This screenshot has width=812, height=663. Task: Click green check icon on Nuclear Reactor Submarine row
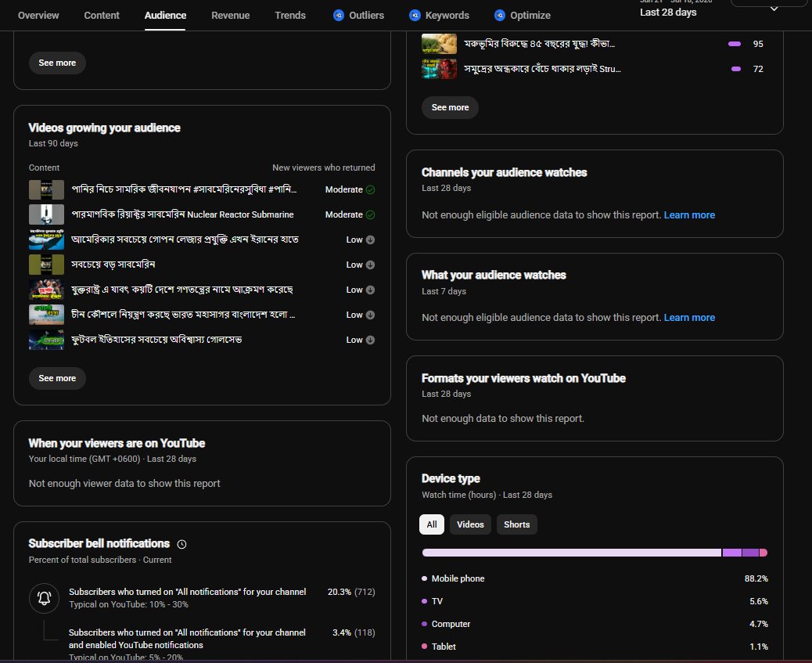coord(370,214)
